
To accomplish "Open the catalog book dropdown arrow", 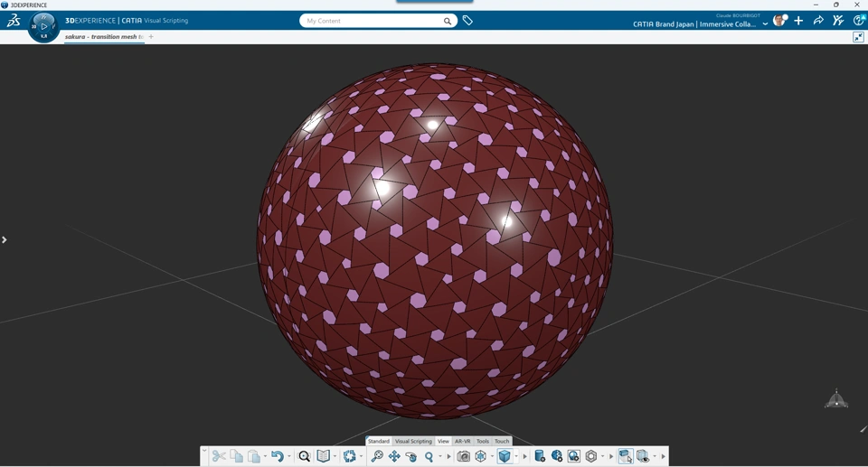I will pyautogui.click(x=335, y=456).
